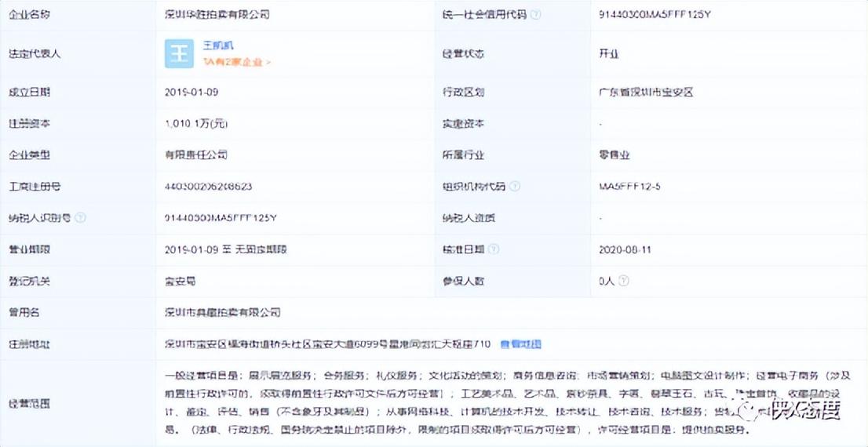This screenshot has height=447, width=868.
Task: Click the dash value of 纳税人资质
Action: point(601,218)
